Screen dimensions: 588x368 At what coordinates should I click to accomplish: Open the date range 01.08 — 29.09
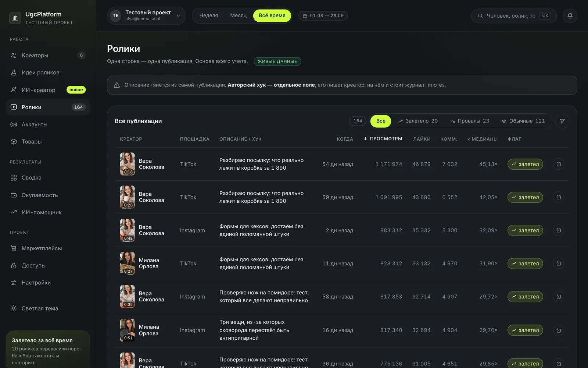[323, 16]
